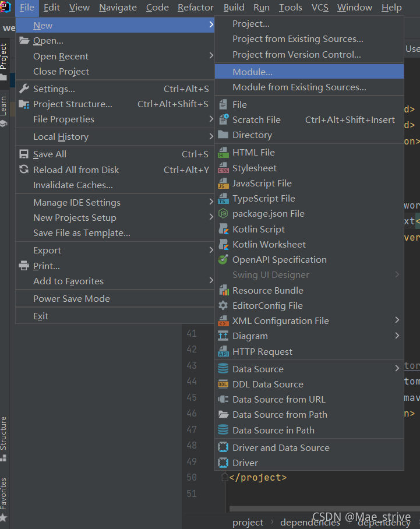The width and height of the screenshot is (420, 529).
Task: Open the Build menu
Action: click(x=234, y=8)
